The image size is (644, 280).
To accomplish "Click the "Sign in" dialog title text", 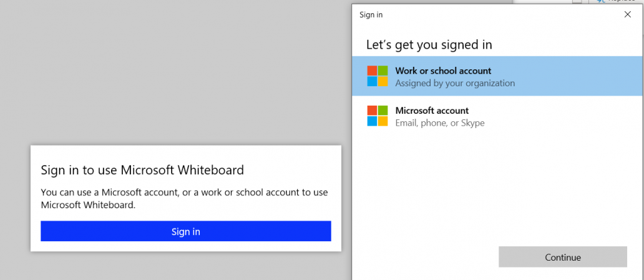I will [371, 15].
